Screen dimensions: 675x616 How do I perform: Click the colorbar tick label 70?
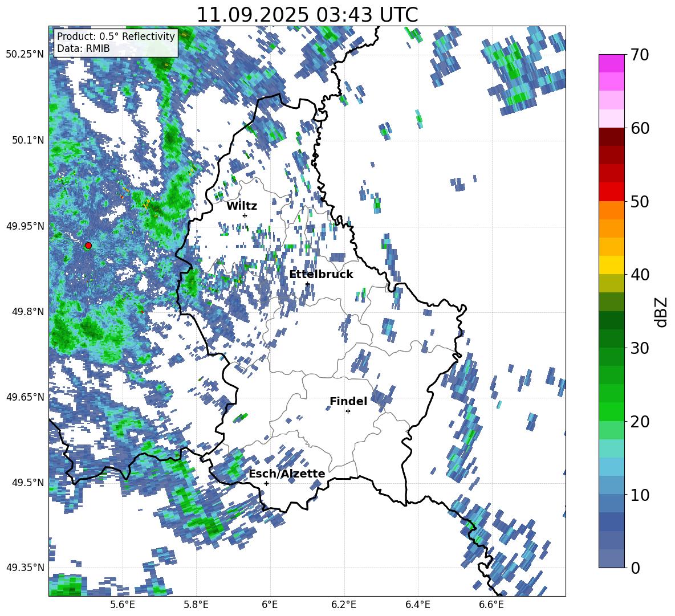640,55
